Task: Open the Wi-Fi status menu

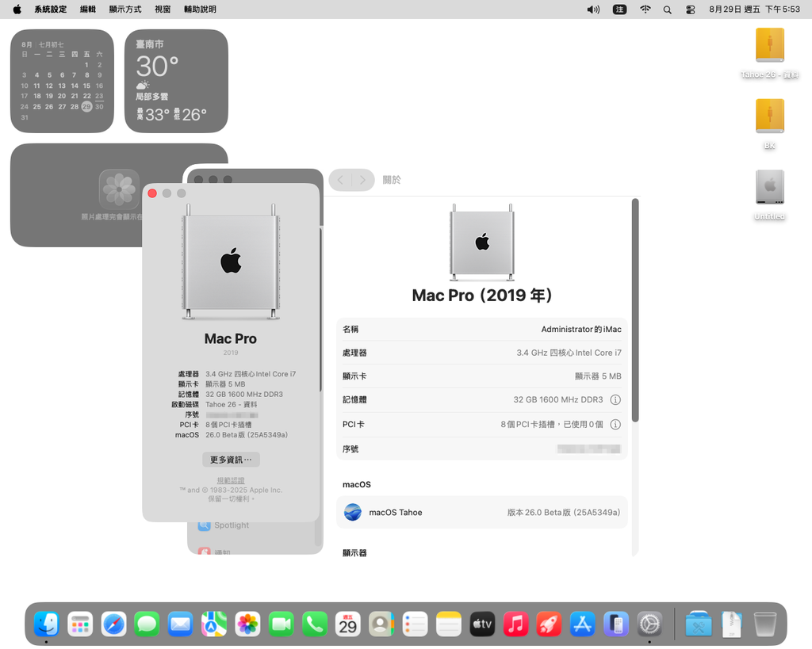Action: (645, 10)
